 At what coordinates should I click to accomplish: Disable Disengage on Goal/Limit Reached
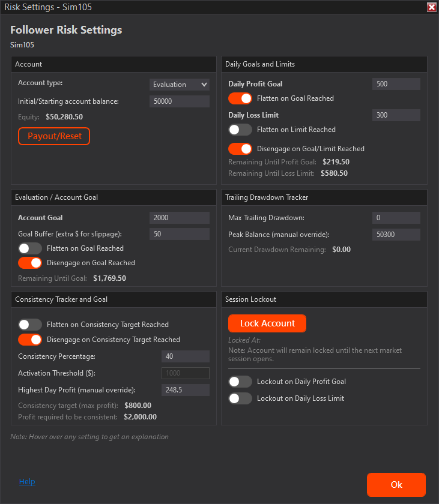[x=240, y=148]
